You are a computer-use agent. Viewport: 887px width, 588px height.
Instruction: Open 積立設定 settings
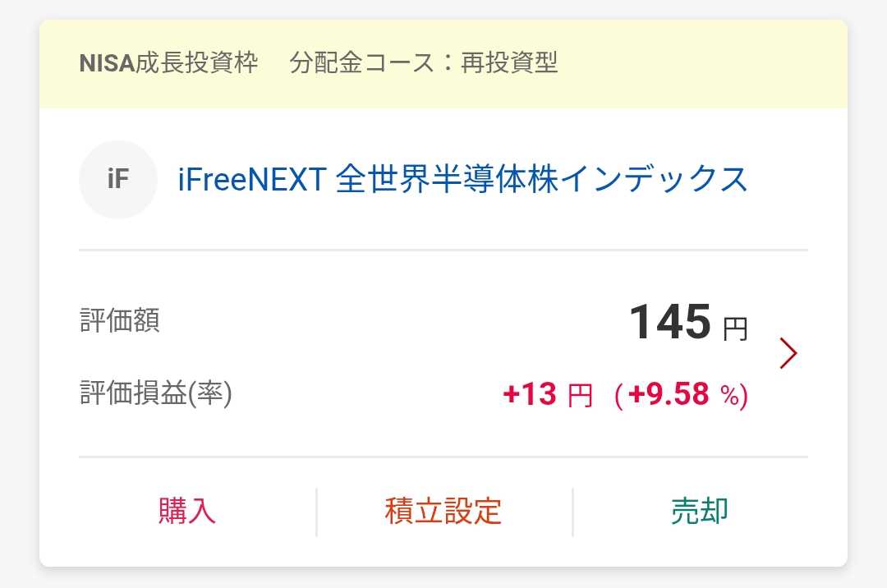[443, 511]
